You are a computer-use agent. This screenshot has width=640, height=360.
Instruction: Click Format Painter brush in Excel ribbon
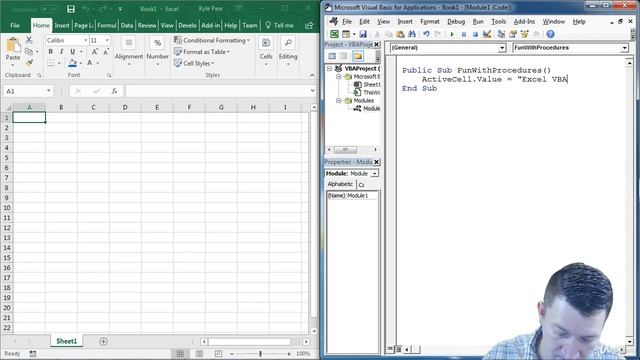(x=29, y=63)
